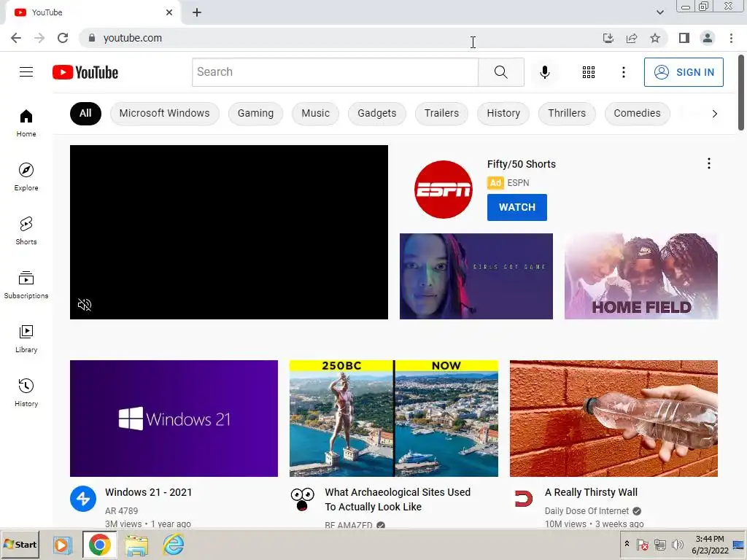Select the History filter chip

click(x=503, y=113)
